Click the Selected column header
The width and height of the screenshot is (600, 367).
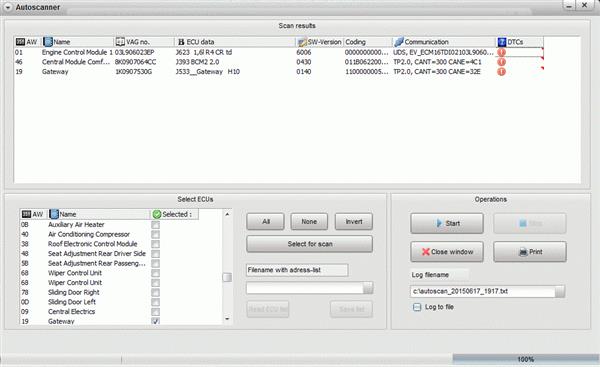pyautogui.click(x=174, y=214)
